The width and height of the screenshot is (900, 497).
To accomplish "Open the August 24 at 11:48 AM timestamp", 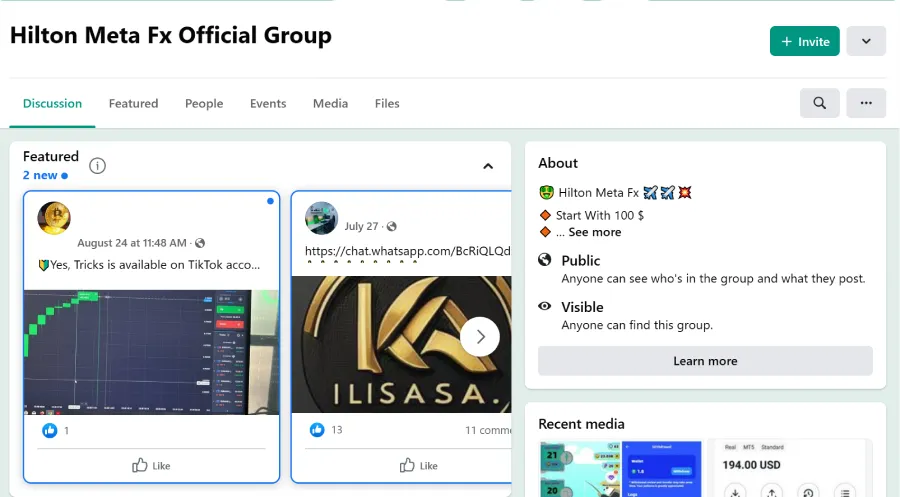I will click(131, 243).
